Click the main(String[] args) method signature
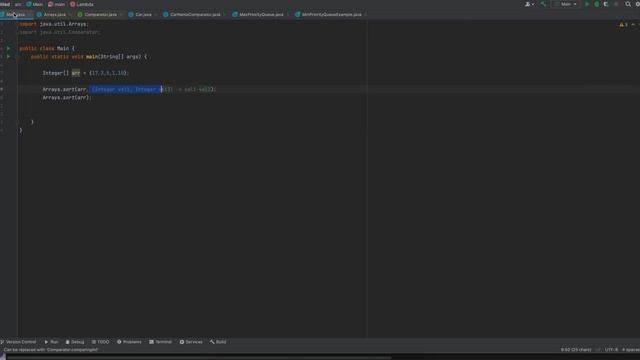The width and height of the screenshot is (640, 360). (116, 57)
